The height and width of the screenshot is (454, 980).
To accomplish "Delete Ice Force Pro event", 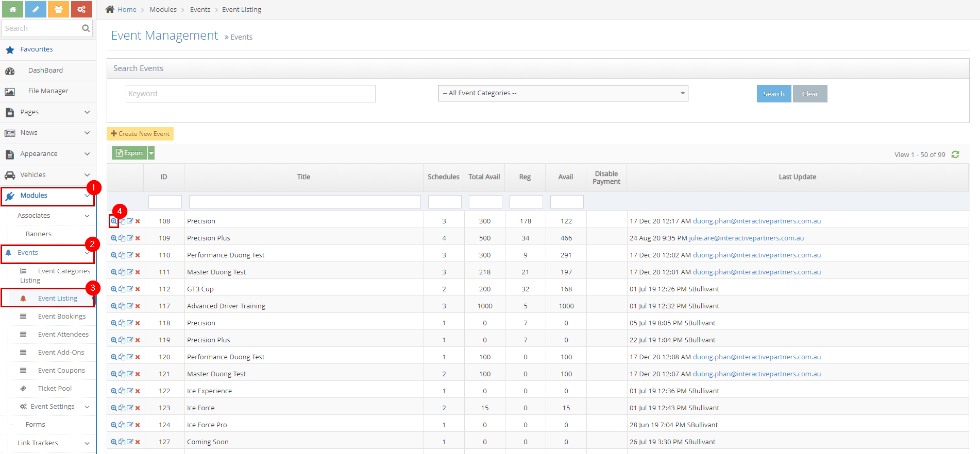I will (138, 425).
